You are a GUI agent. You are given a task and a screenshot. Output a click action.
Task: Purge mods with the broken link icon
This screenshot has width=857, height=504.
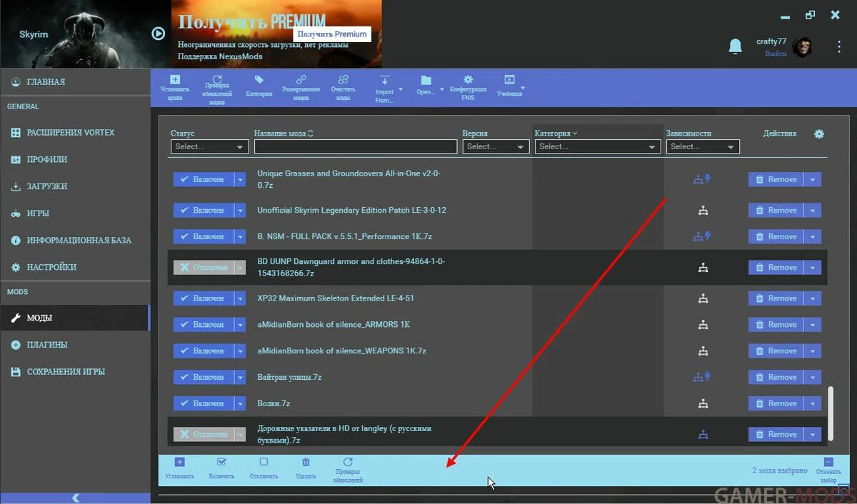[343, 80]
